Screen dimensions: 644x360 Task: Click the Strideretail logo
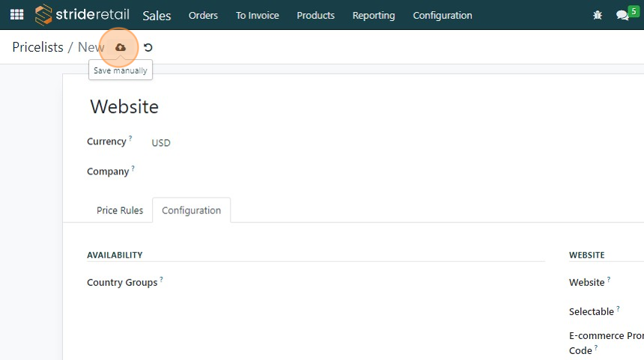(82, 15)
